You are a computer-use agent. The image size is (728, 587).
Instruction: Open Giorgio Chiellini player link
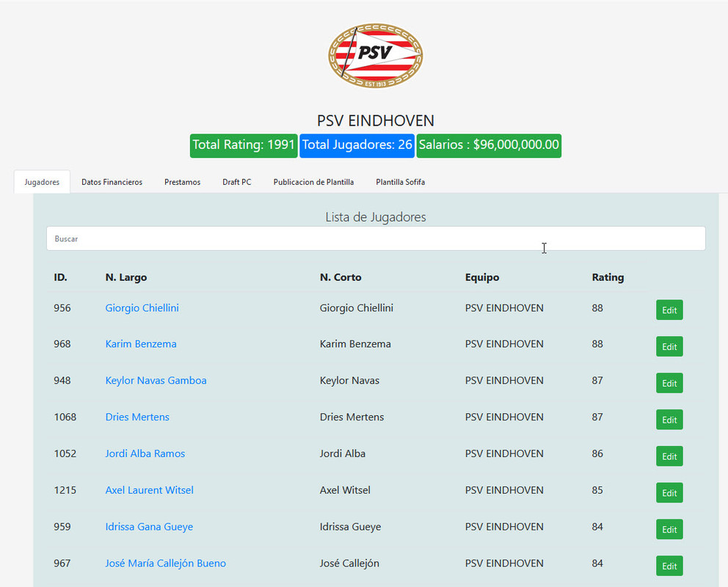tap(142, 307)
